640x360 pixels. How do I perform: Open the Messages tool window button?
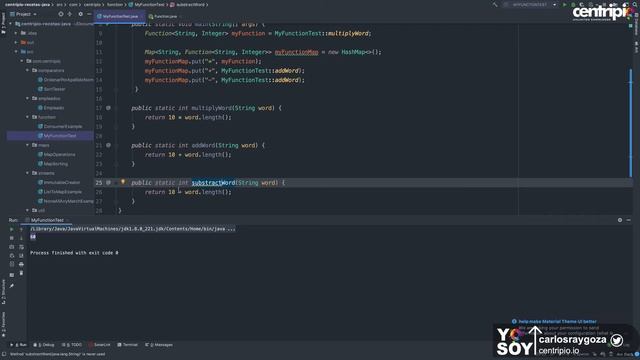(x=159, y=345)
